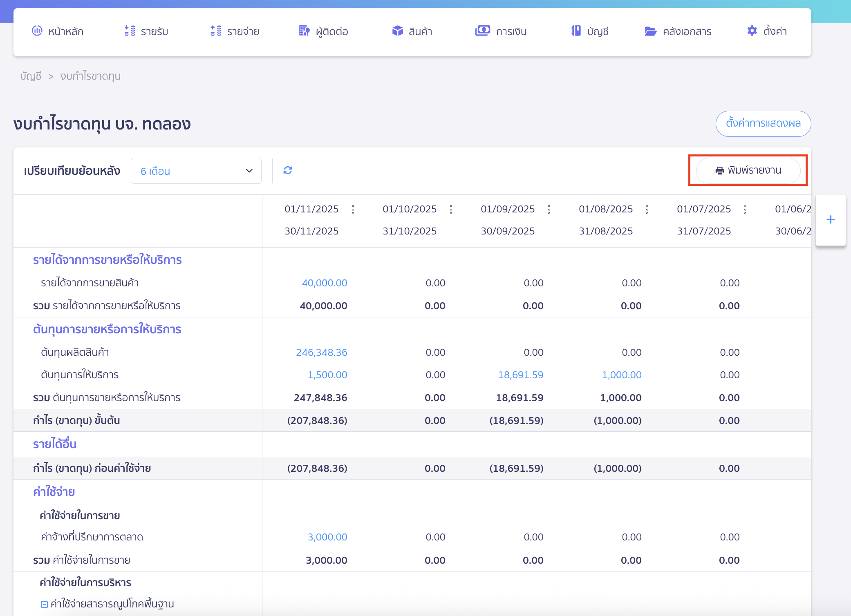Viewport: 851px width, 616px height.
Task: Open the 246,348.36 production cost link
Action: pos(322,352)
